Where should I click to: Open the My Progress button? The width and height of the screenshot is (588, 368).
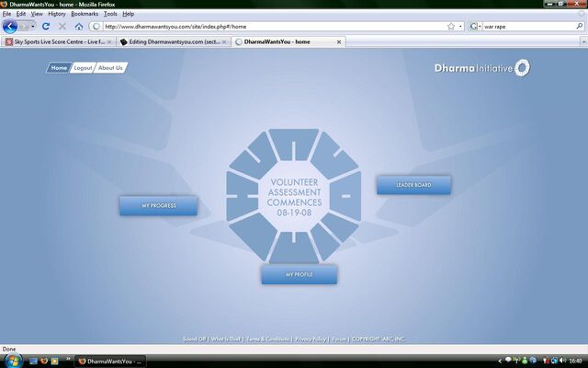159,205
